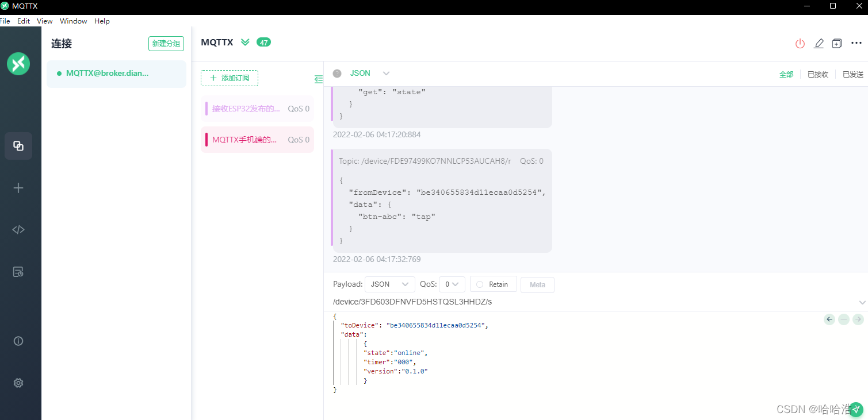Filter by 已接收 received tab
868x420 pixels.
click(x=818, y=75)
